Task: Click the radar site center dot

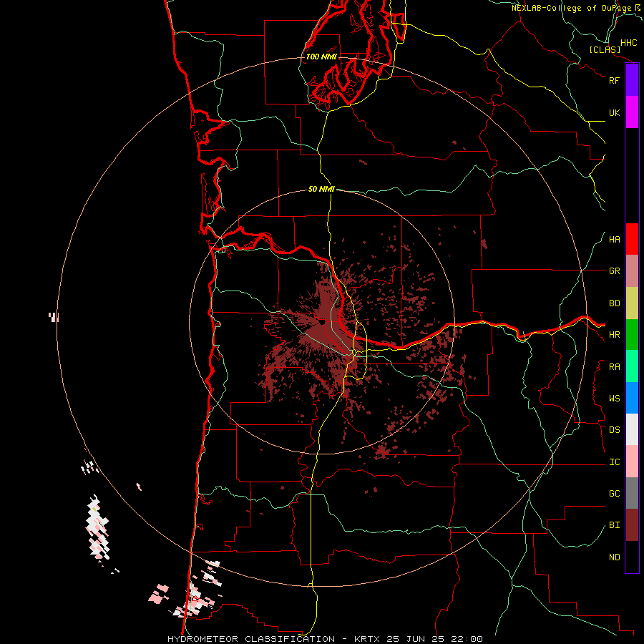Action: coord(321,323)
